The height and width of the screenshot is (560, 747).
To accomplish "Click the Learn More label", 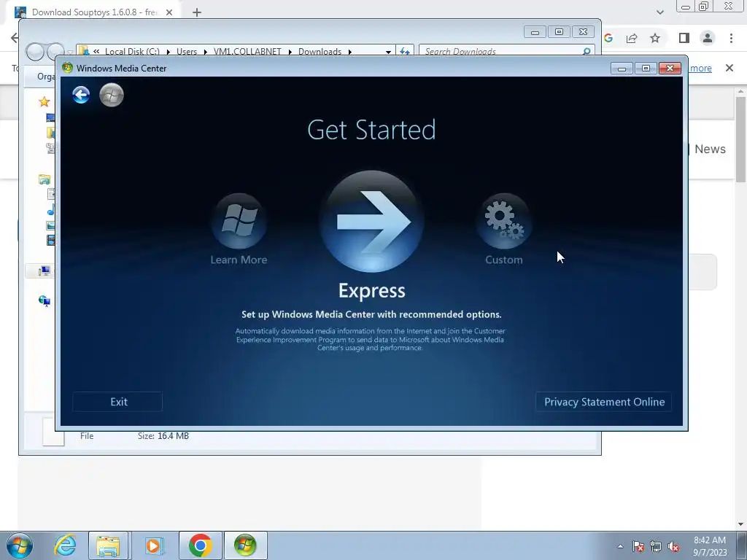I will pyautogui.click(x=239, y=260).
